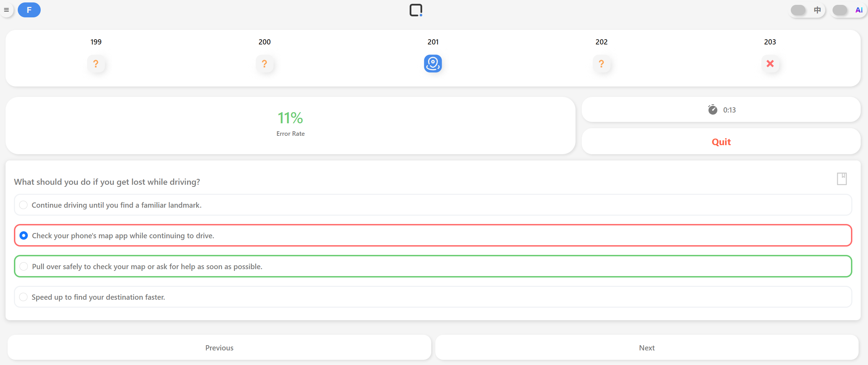Image resolution: width=868 pixels, height=365 pixels.
Task: Toggle the AI assistant switch
Action: pyautogui.click(x=840, y=10)
